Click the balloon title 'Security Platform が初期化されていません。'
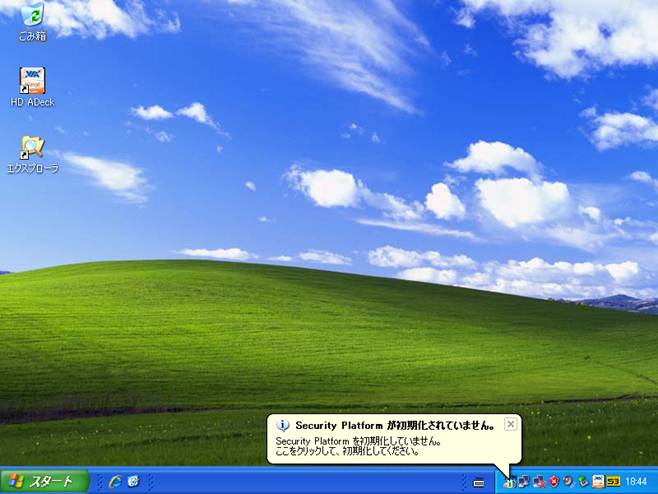The height and width of the screenshot is (494, 658). tap(394, 426)
